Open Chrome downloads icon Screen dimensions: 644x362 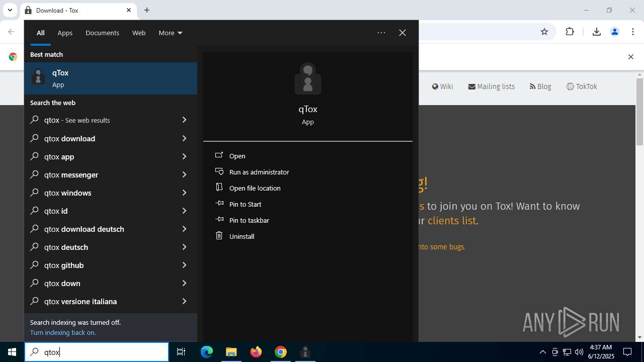[x=597, y=32]
